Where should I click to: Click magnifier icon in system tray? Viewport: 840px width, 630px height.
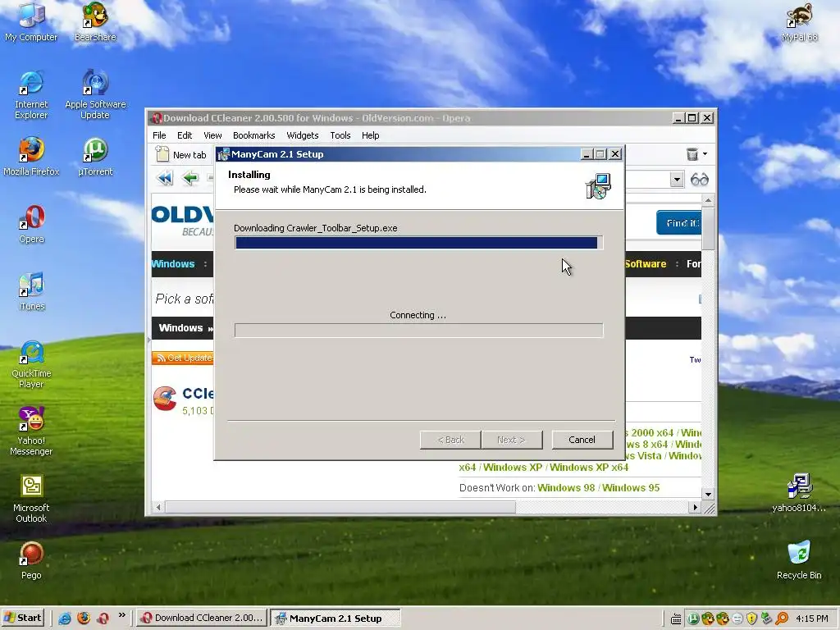[x=782, y=619]
